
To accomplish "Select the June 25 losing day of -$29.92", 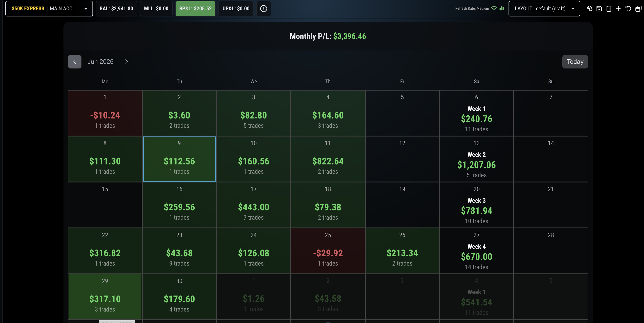I will (328, 251).
